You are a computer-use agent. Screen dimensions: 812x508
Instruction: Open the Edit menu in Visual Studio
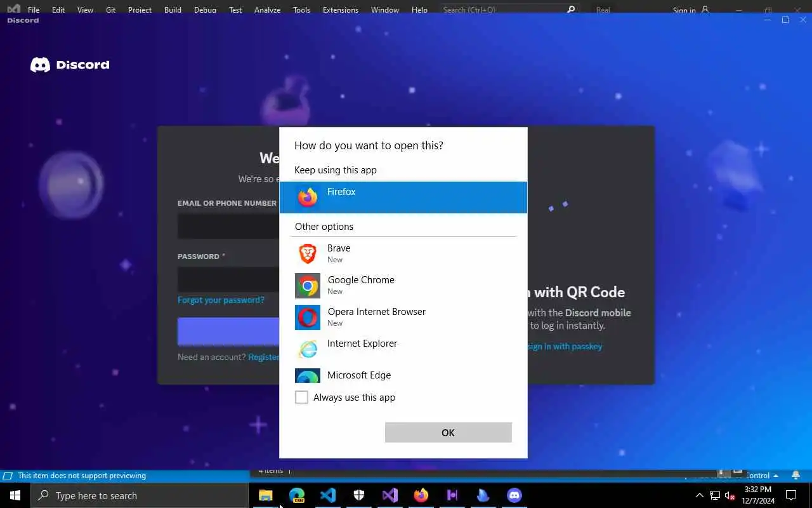(58, 10)
